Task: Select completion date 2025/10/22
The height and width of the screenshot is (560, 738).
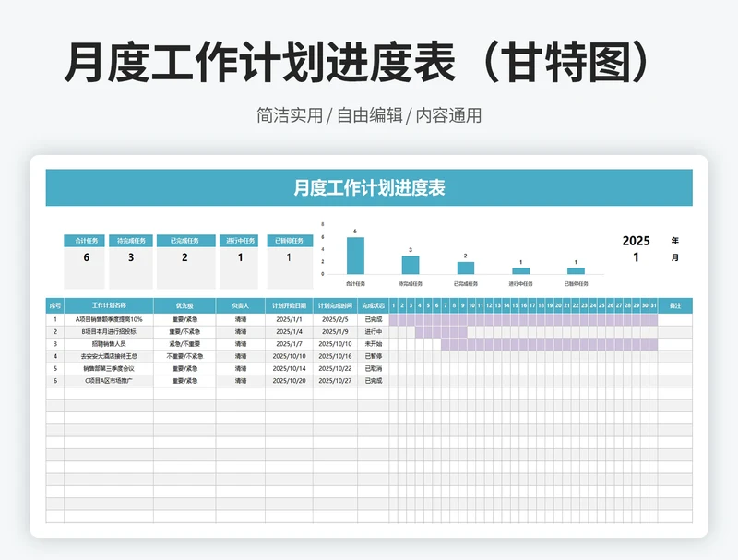Action: [335, 368]
